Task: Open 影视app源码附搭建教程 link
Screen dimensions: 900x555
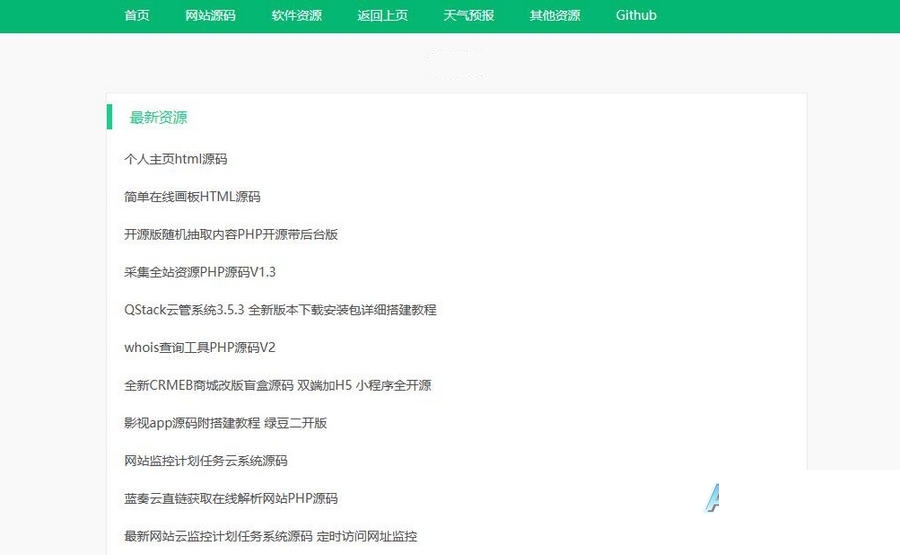Action: [x=226, y=423]
